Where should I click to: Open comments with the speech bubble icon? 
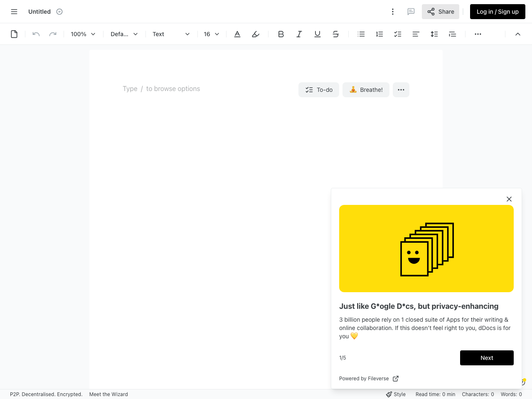(411, 11)
